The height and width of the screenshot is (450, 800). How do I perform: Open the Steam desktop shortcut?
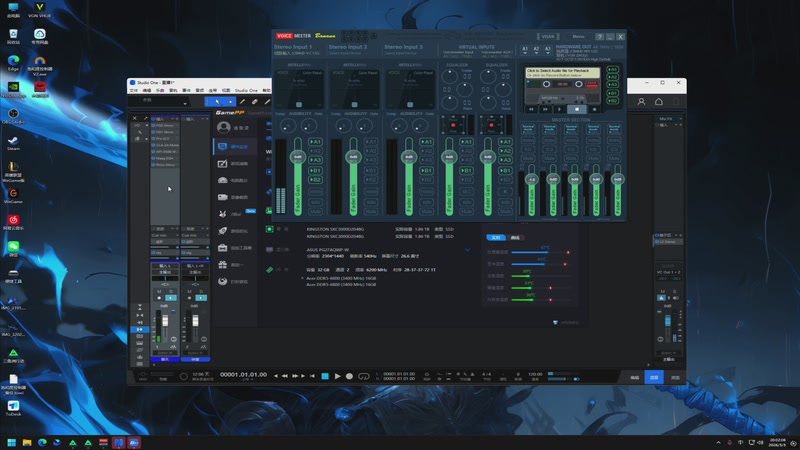click(x=13, y=143)
